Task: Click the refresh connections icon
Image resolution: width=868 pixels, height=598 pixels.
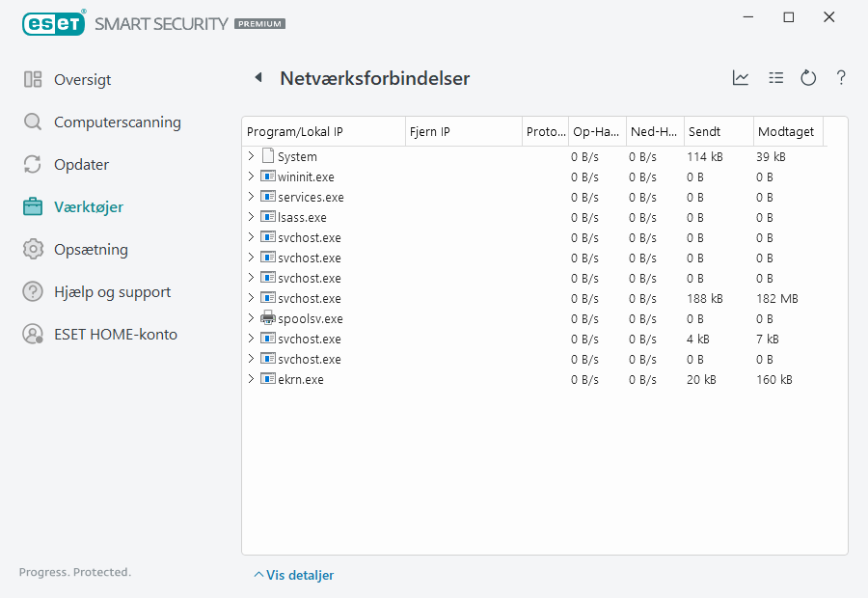Action: tap(808, 78)
